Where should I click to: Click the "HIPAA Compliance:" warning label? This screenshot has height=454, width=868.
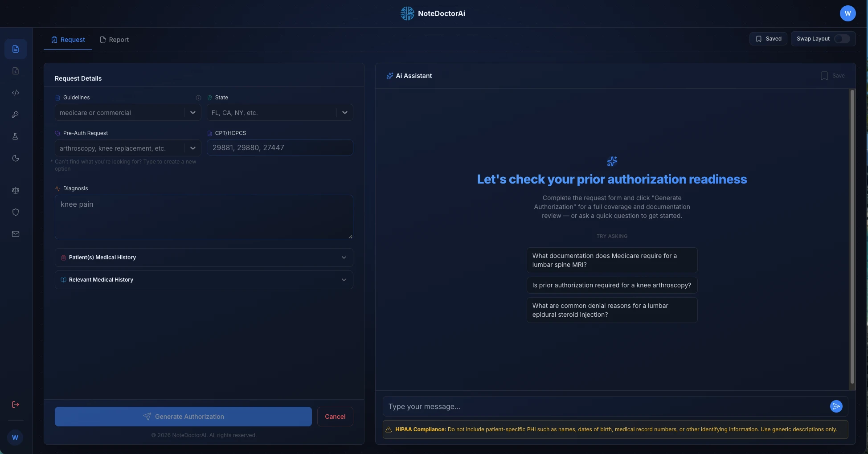421,429
